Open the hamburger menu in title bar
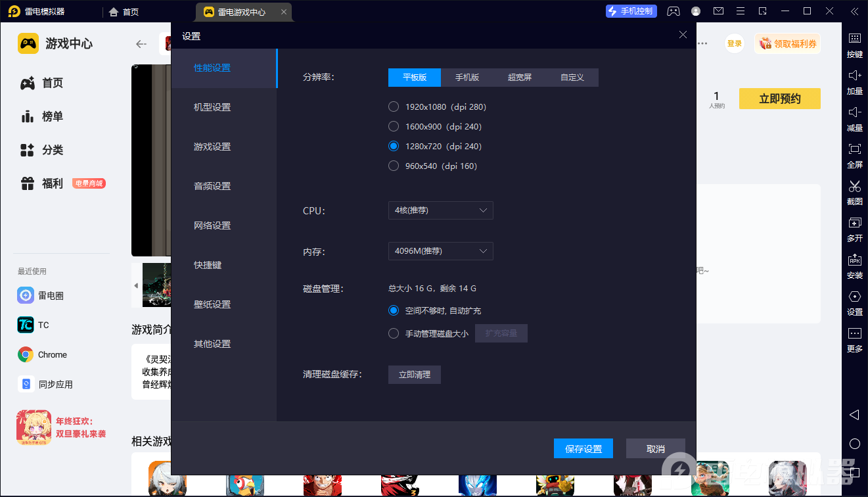Screen dimensions: 868x497 click(x=741, y=11)
